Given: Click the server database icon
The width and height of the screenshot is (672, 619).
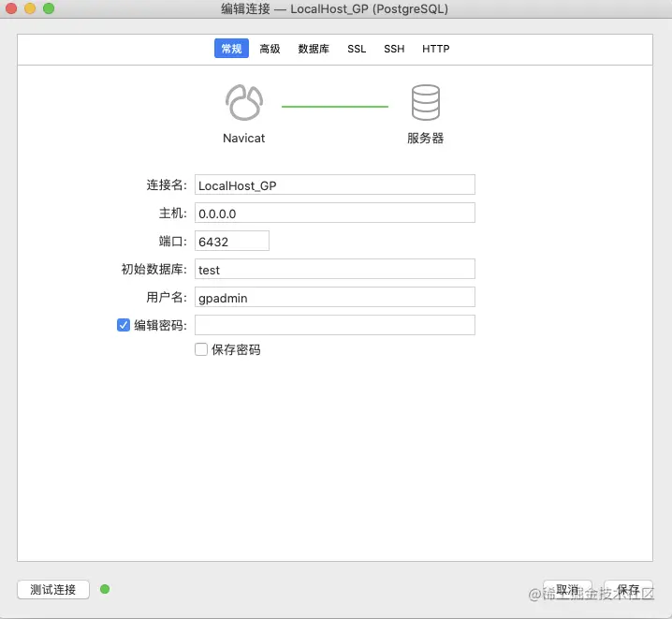Looking at the screenshot, I should click(426, 102).
